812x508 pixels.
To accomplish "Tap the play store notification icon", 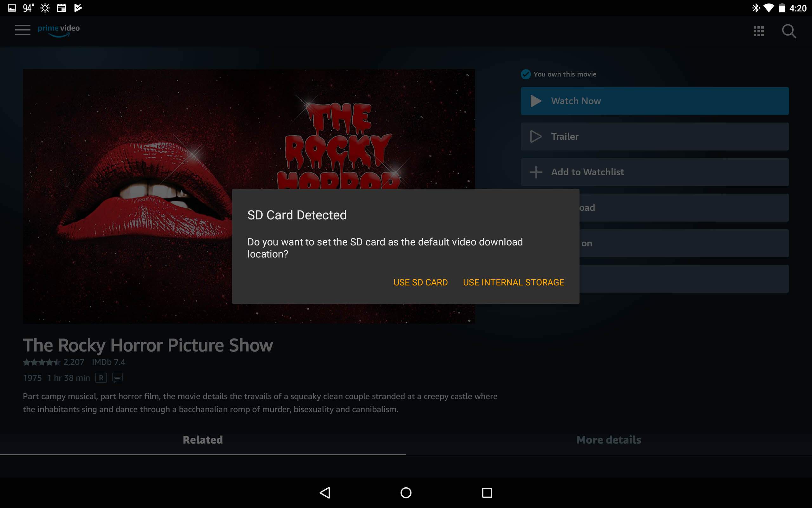I will click(78, 8).
